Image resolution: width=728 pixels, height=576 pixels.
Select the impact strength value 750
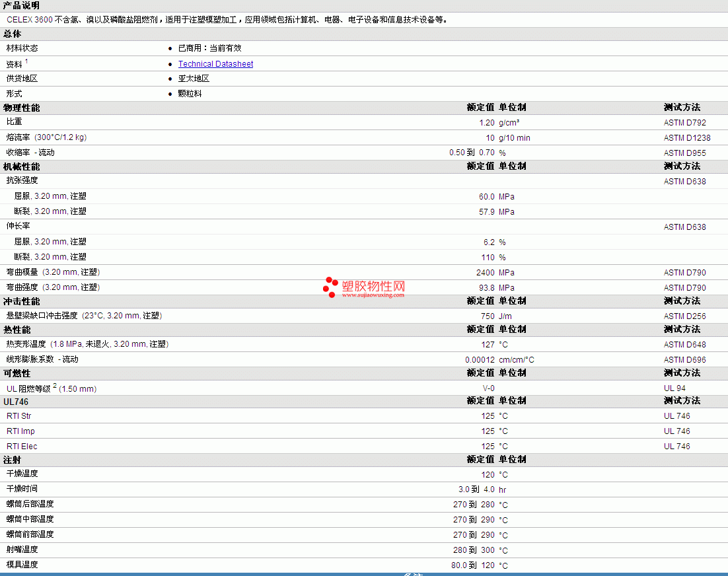click(488, 316)
